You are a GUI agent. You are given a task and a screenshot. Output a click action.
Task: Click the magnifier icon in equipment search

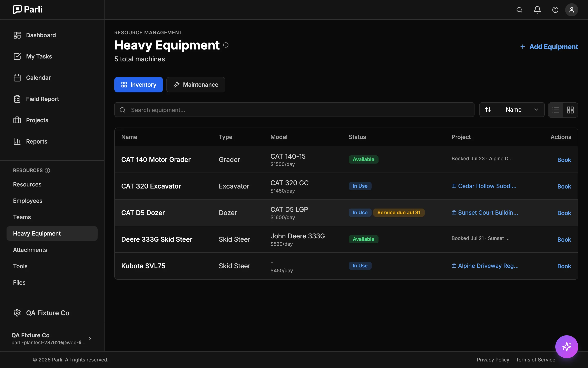pos(122,110)
